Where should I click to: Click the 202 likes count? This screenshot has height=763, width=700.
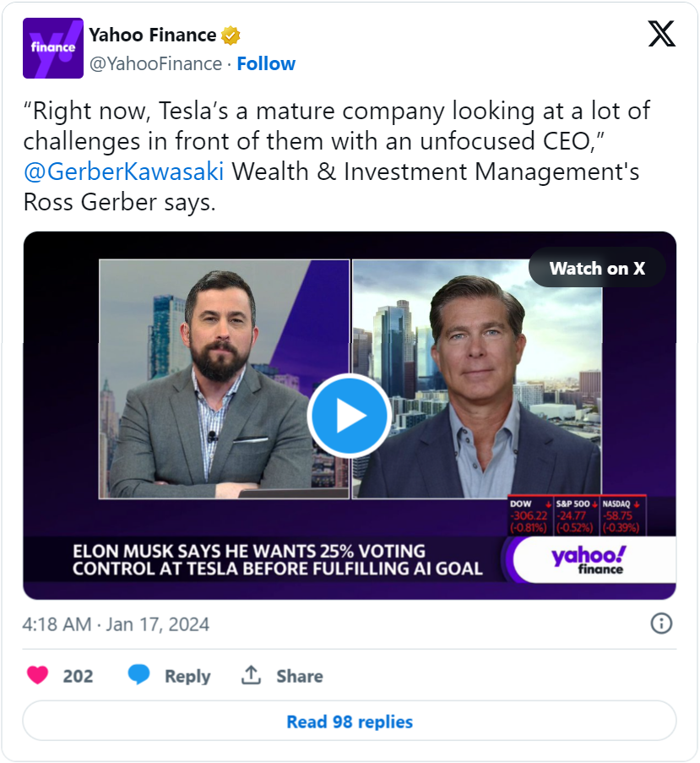point(79,676)
